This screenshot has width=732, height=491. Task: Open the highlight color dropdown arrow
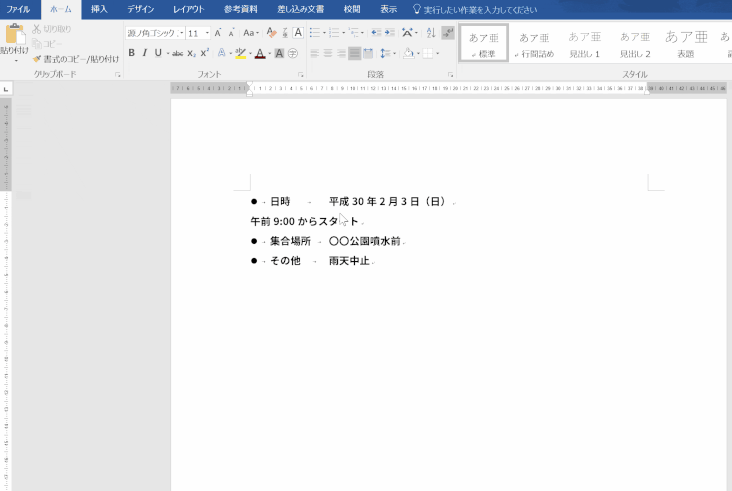point(250,53)
